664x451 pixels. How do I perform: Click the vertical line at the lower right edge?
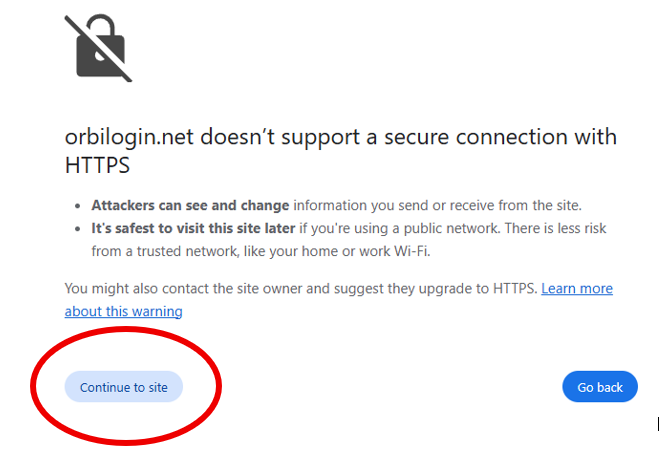pyautogui.click(x=658, y=423)
